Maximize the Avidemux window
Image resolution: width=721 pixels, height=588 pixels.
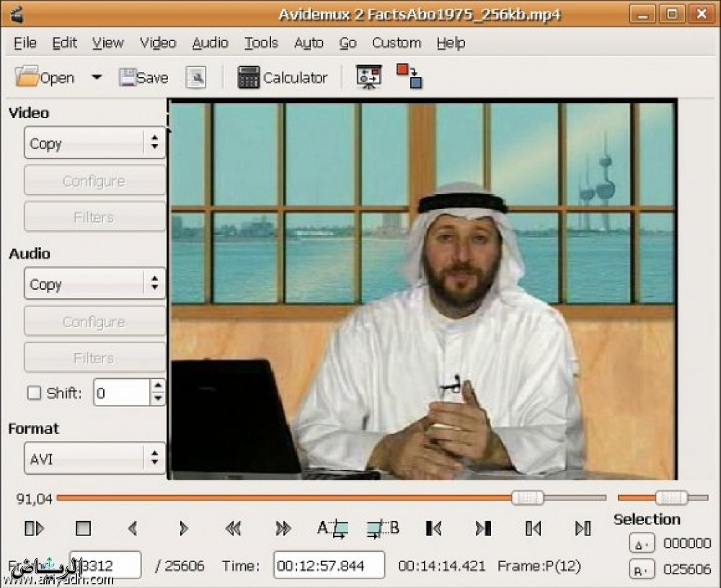click(x=672, y=14)
